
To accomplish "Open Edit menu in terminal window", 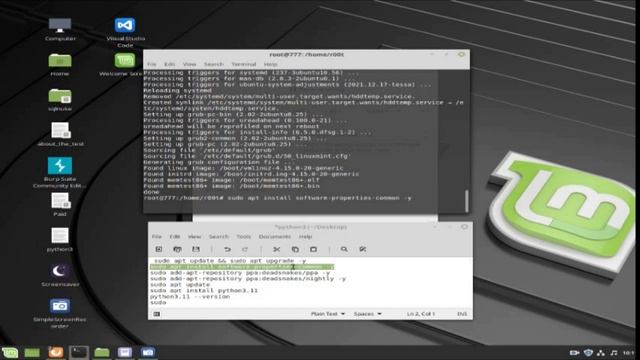I will click(x=169, y=64).
